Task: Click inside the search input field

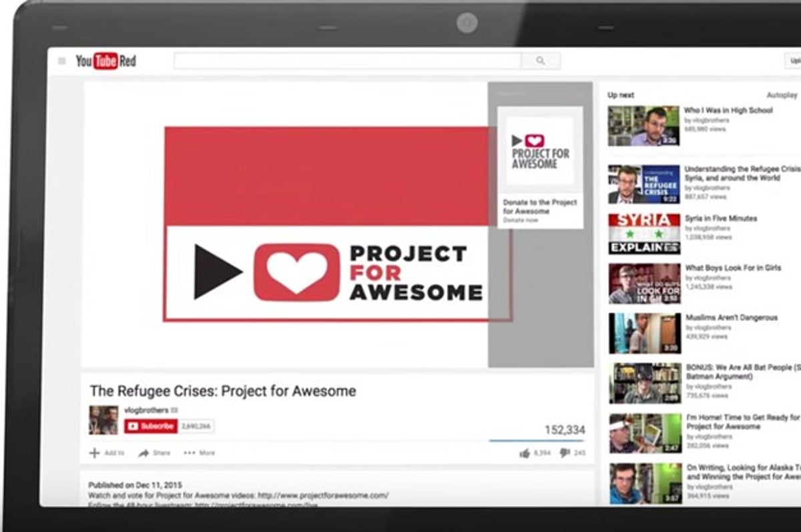Action: [x=347, y=60]
